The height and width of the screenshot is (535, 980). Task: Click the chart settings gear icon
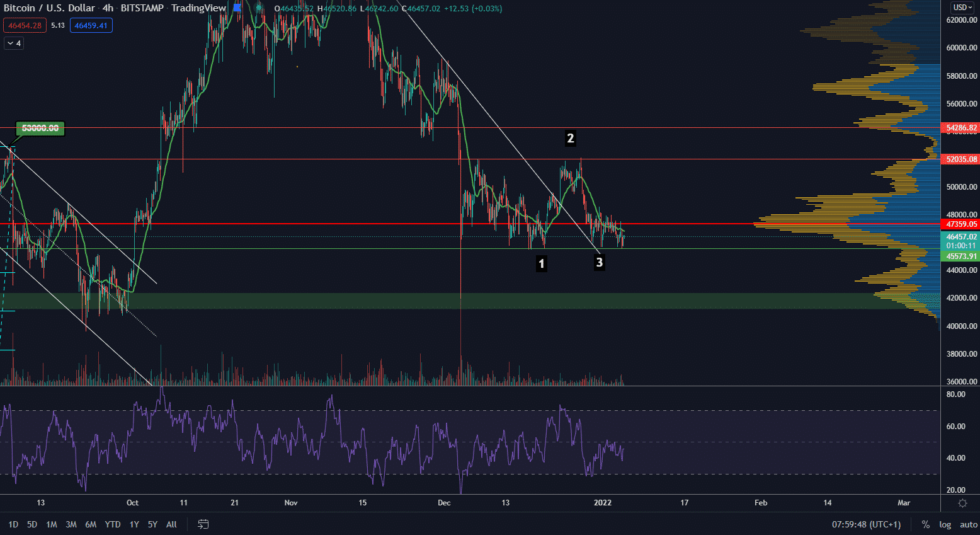coord(962,503)
